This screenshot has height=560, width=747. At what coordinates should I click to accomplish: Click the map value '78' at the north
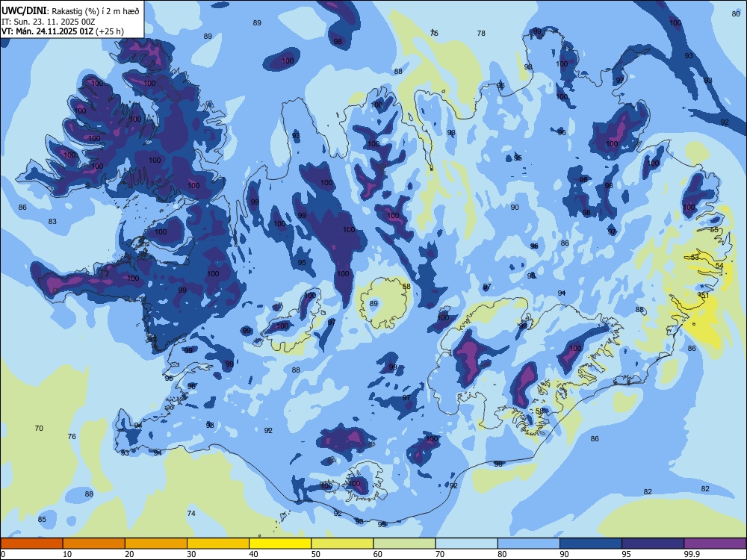[x=481, y=34]
